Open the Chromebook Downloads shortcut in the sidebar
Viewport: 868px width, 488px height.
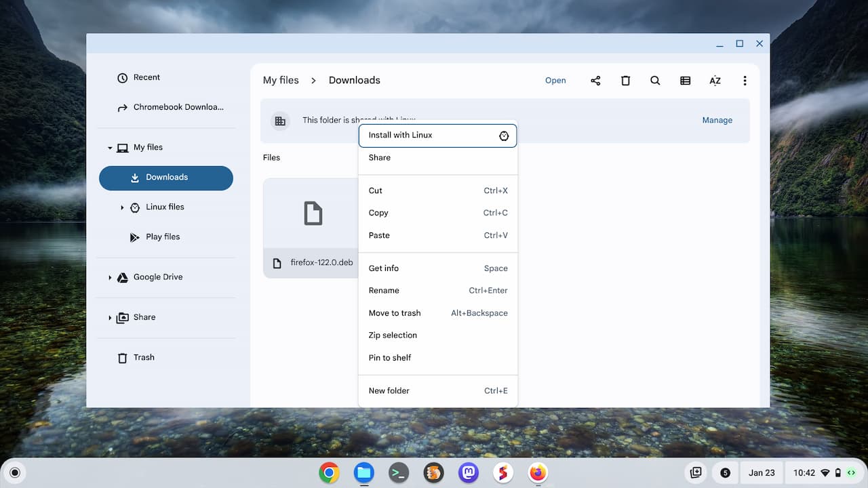(166, 107)
